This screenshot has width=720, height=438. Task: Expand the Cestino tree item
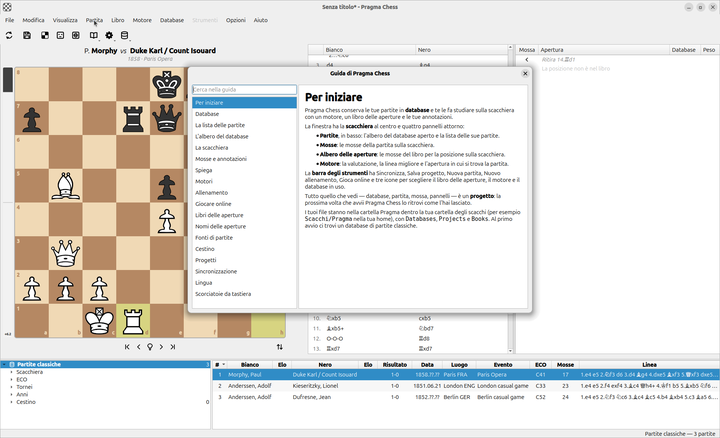pyautogui.click(x=11, y=402)
